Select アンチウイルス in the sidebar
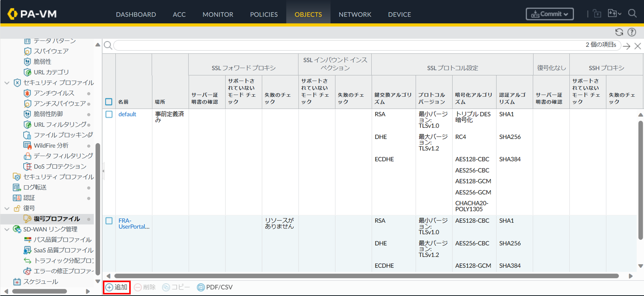 pos(54,93)
